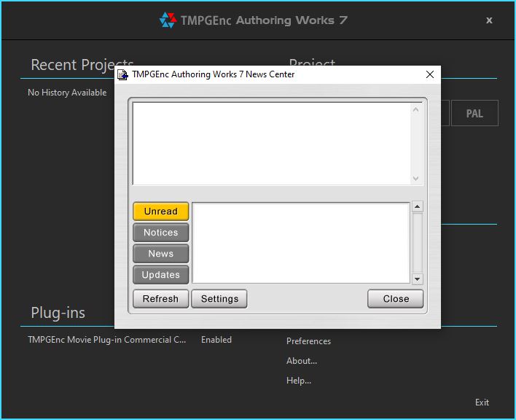Click the TMPGEnc logo icon in the title bar
The width and height of the screenshot is (516, 420).
pos(168,20)
